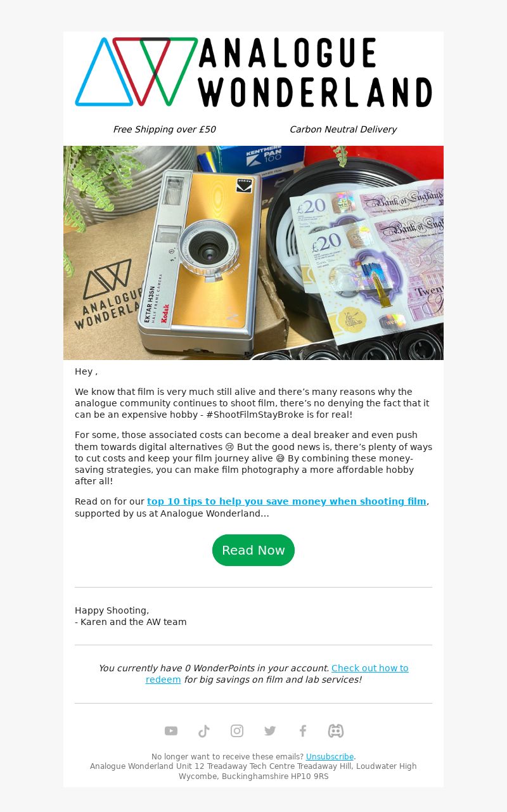507x812 pixels.
Task: Open the Twitter bird icon
Action: point(270,731)
